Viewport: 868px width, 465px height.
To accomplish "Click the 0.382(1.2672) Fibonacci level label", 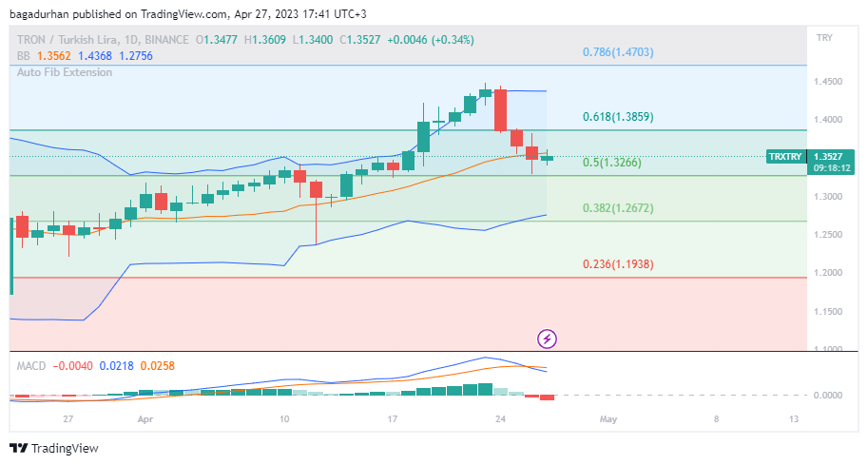I will point(618,208).
